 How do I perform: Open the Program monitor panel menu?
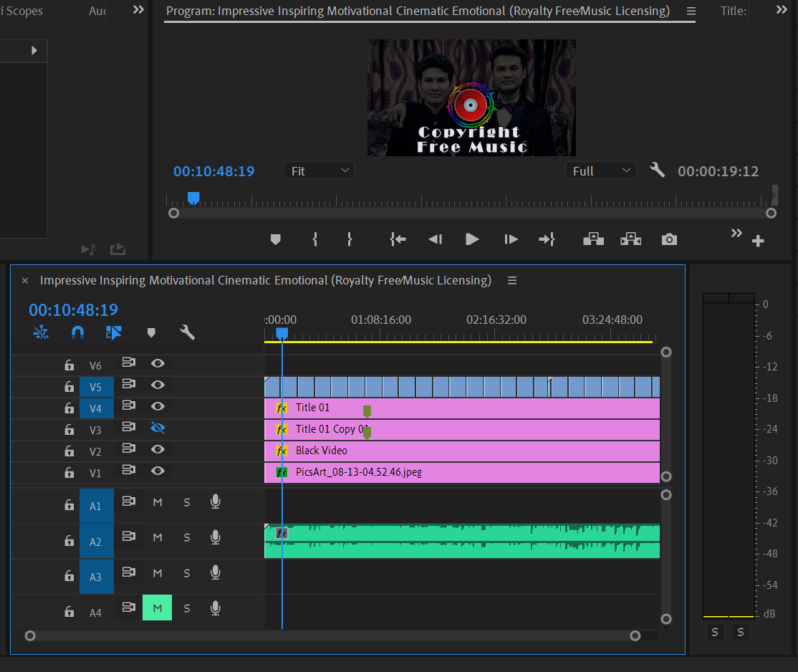click(x=690, y=11)
